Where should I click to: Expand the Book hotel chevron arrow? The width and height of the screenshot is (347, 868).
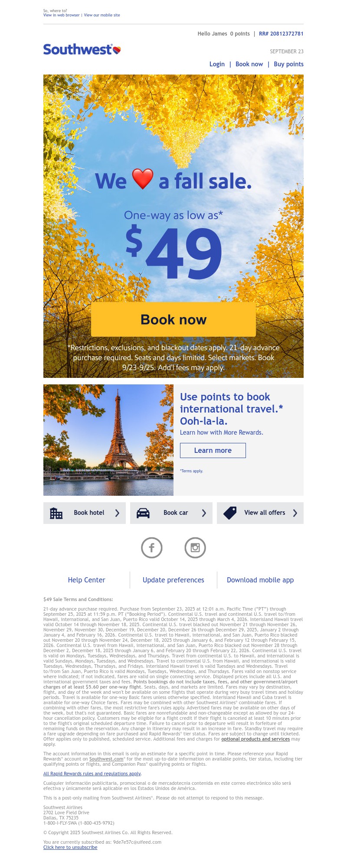[x=117, y=513]
